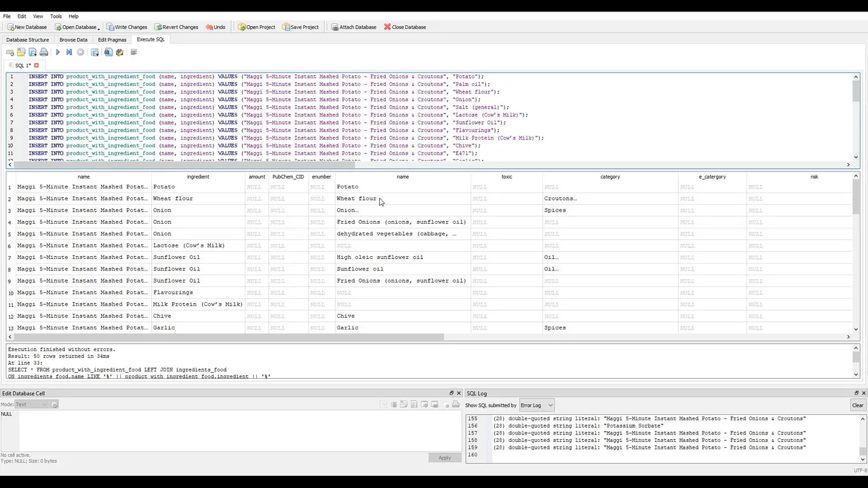Click Save Project toolbar button

tap(300, 27)
